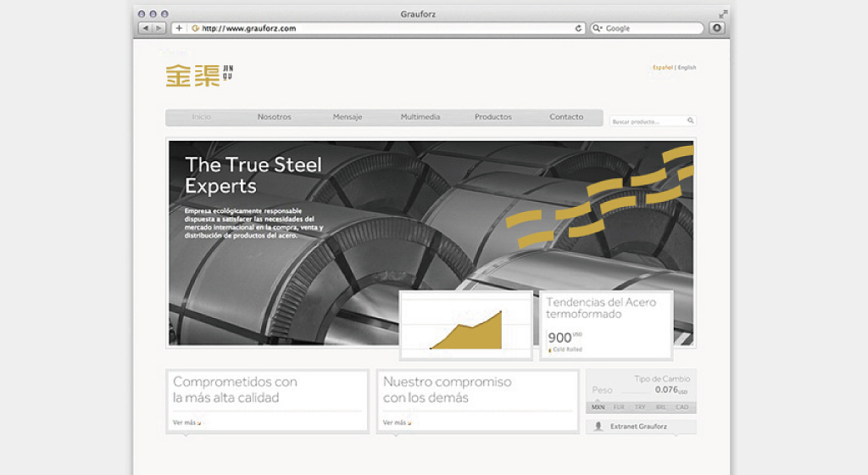The image size is (868, 475).
Task: Select MXN currency tab
Action: 598,407
